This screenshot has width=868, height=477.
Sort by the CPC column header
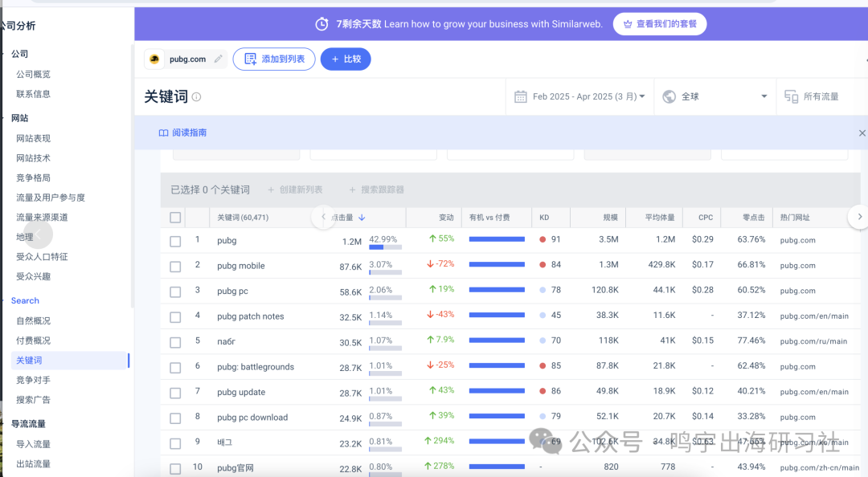pyautogui.click(x=706, y=218)
